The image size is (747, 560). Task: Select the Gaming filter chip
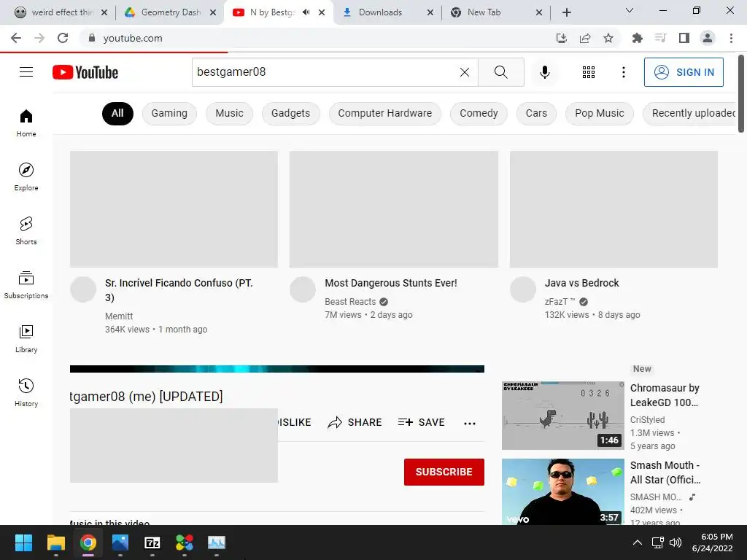(x=169, y=113)
